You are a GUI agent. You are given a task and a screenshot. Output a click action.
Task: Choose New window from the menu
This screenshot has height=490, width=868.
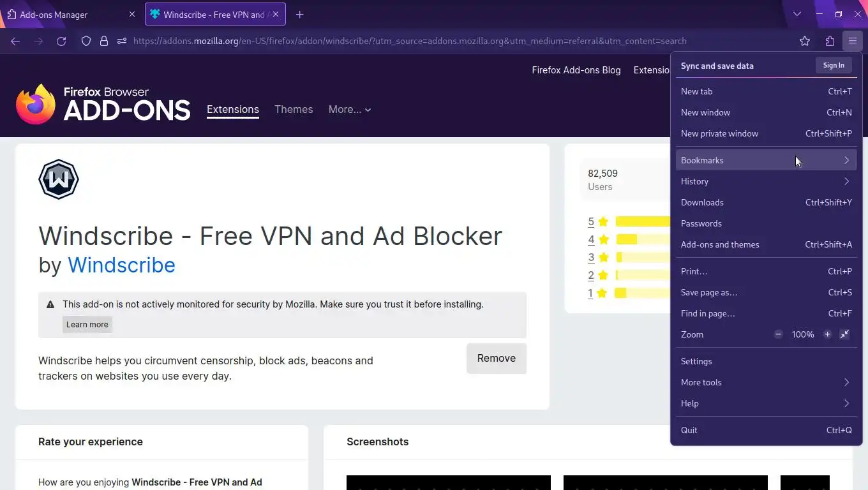(x=766, y=112)
